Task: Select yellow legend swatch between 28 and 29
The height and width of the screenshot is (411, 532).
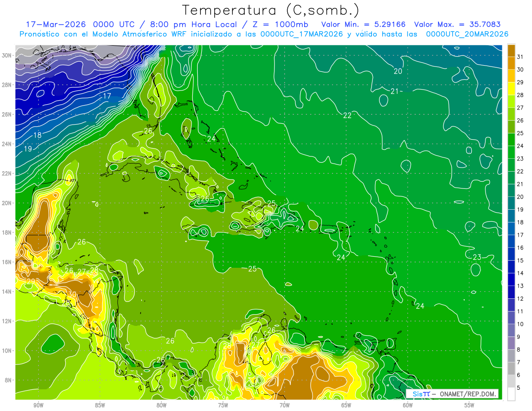Action: coord(511,89)
